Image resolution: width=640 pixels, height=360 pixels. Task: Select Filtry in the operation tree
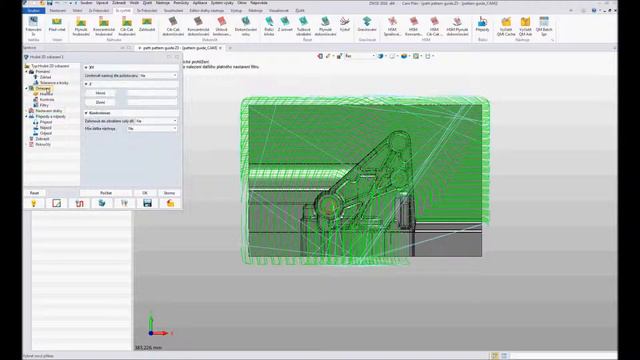44,105
